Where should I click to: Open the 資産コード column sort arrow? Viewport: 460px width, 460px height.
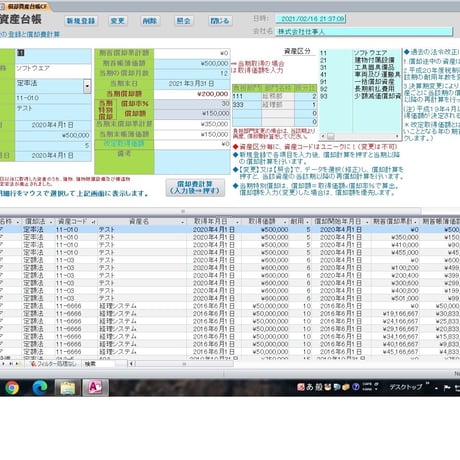coord(94,222)
